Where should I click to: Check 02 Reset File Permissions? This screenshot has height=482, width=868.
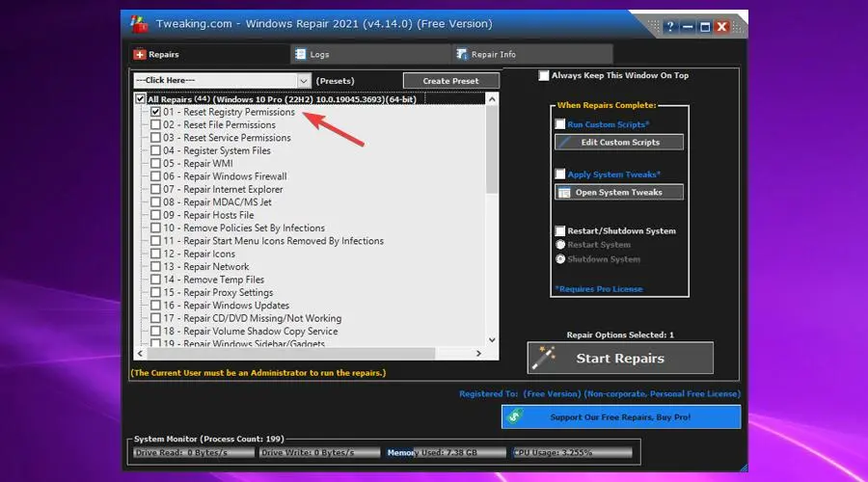(155, 124)
